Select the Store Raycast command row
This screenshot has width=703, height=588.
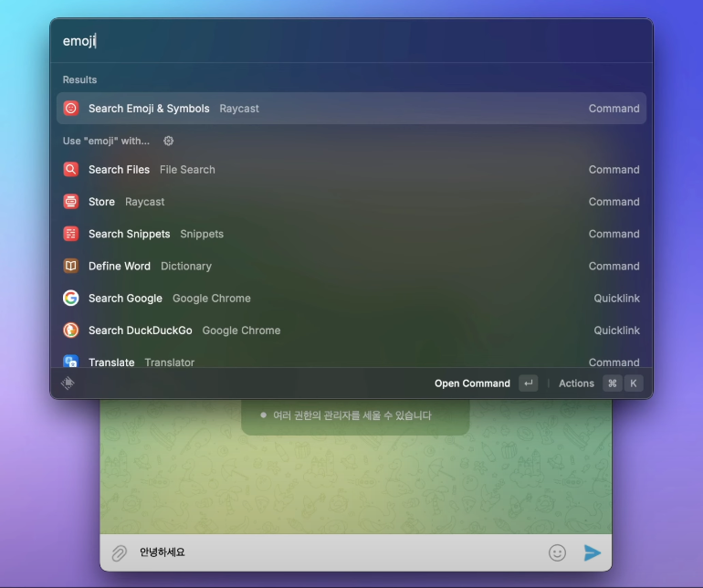[351, 202]
